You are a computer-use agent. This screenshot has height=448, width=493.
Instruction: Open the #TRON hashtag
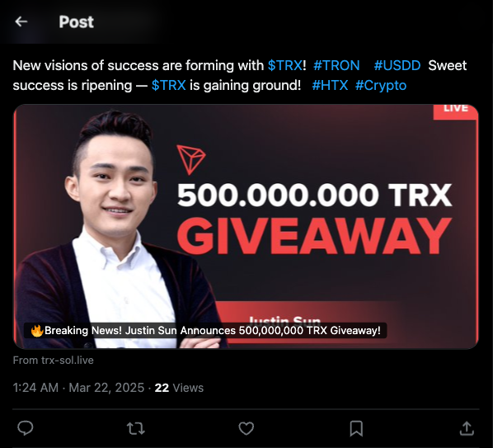pyautogui.click(x=336, y=65)
